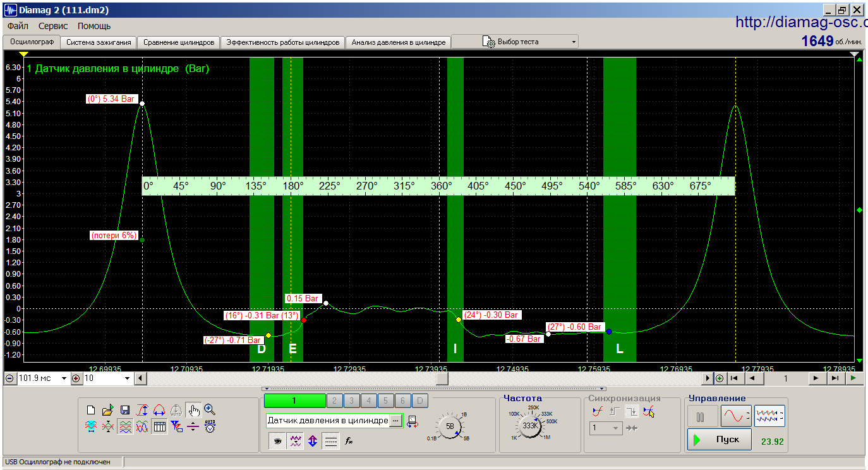This screenshot has width=868, height=470.
Task: Toggle stacked multi-channel waveform view
Action: [125, 426]
